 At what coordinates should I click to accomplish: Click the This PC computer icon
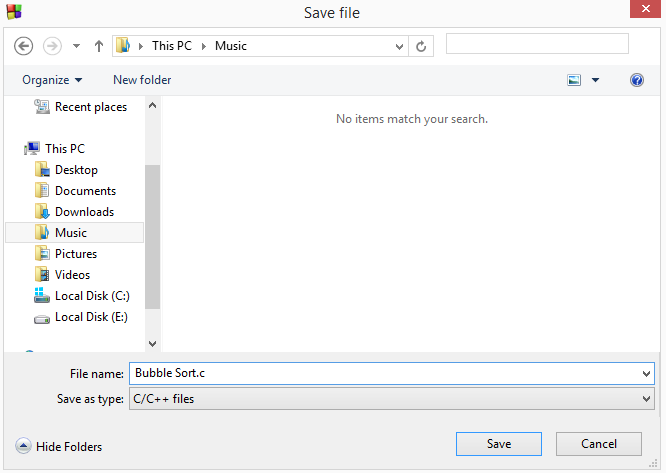point(32,148)
